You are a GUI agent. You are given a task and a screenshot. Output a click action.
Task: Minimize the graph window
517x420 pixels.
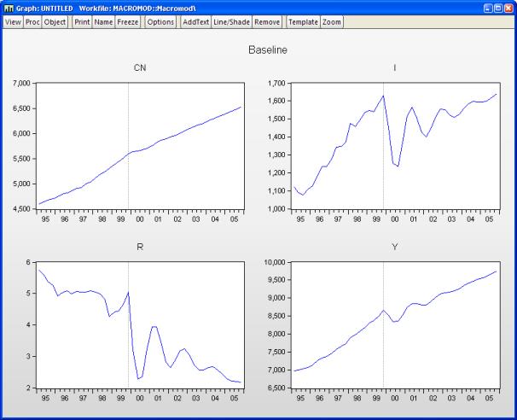point(486,8)
